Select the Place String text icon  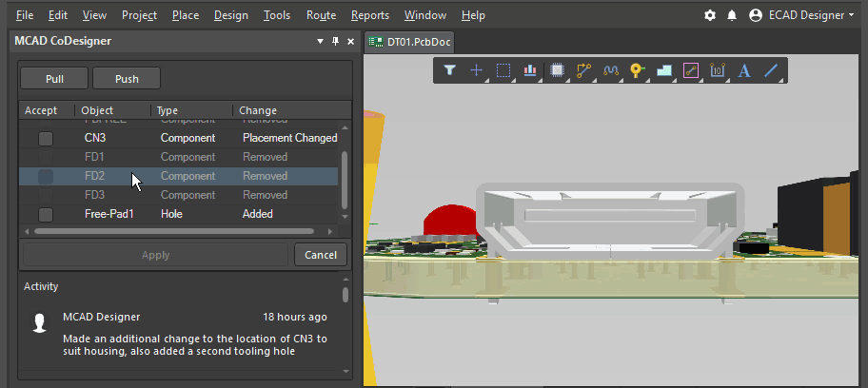pos(744,70)
